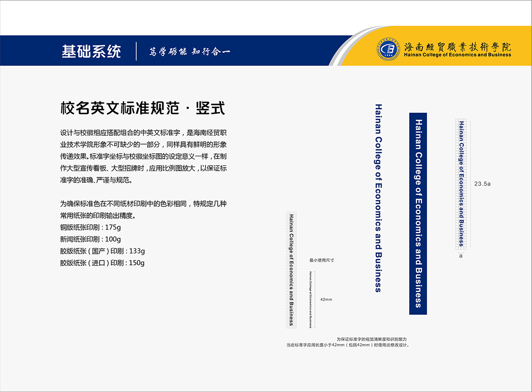Click the 基础系统 header title
This screenshot has width=532, height=392.
click(x=91, y=51)
